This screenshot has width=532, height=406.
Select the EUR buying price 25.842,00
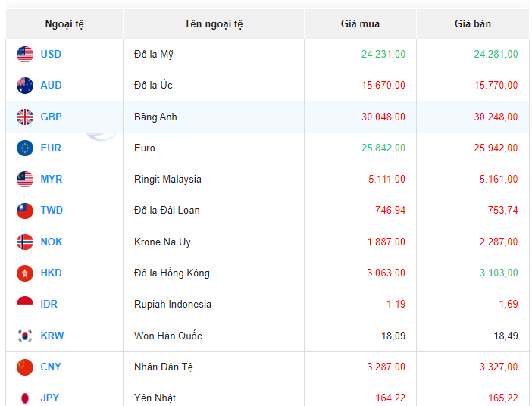coord(383,148)
